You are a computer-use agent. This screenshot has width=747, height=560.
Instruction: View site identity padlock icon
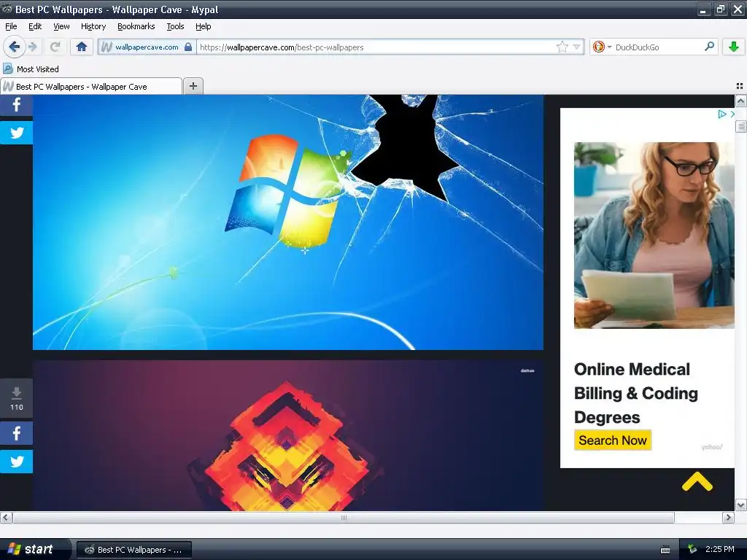click(188, 47)
